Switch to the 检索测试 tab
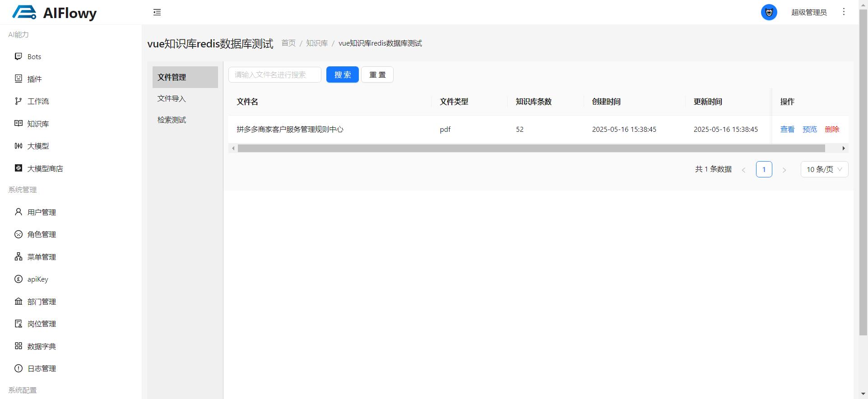The height and width of the screenshot is (399, 868). point(172,120)
